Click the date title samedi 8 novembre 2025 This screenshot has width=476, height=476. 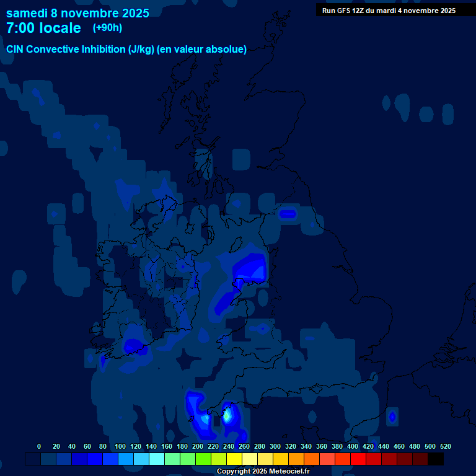pos(77,13)
